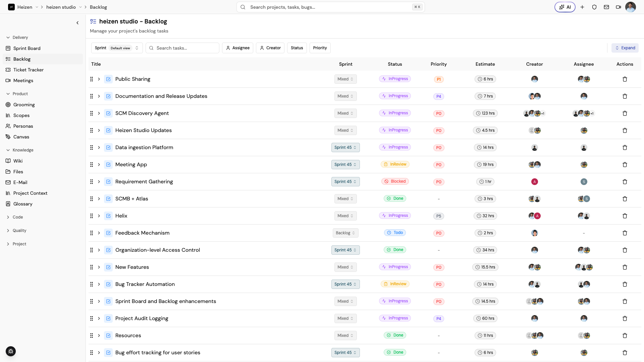Click the global search projects field

coord(330,7)
